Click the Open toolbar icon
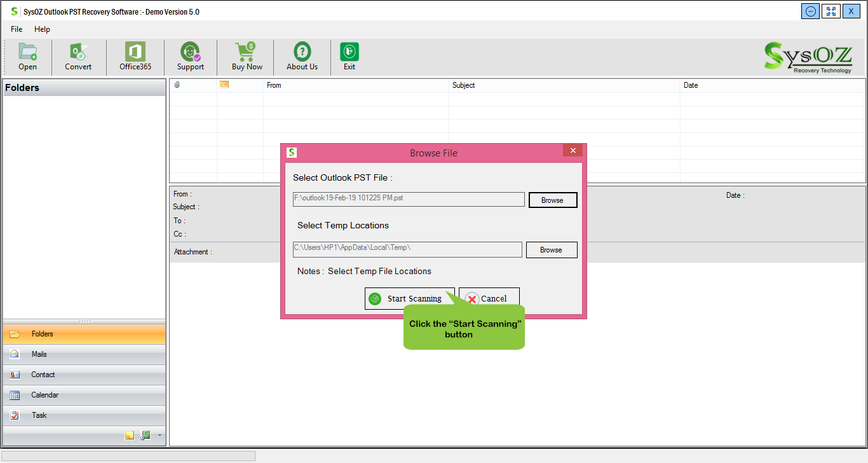Viewport: 868px width, 463px height. click(x=27, y=57)
